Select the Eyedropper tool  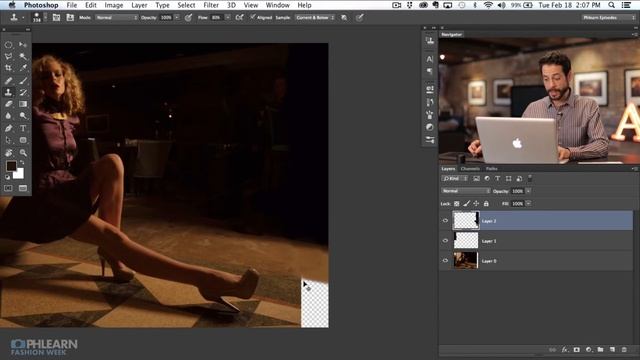tap(23, 68)
